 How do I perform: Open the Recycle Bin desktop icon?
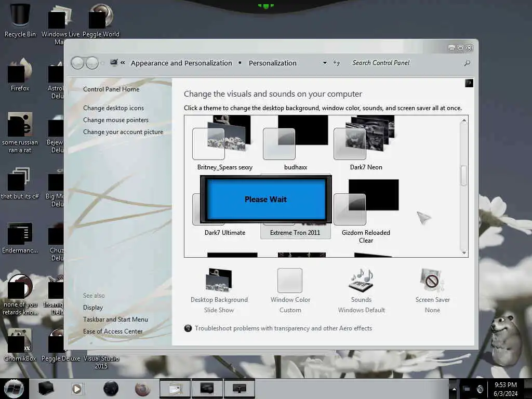[x=20, y=20]
